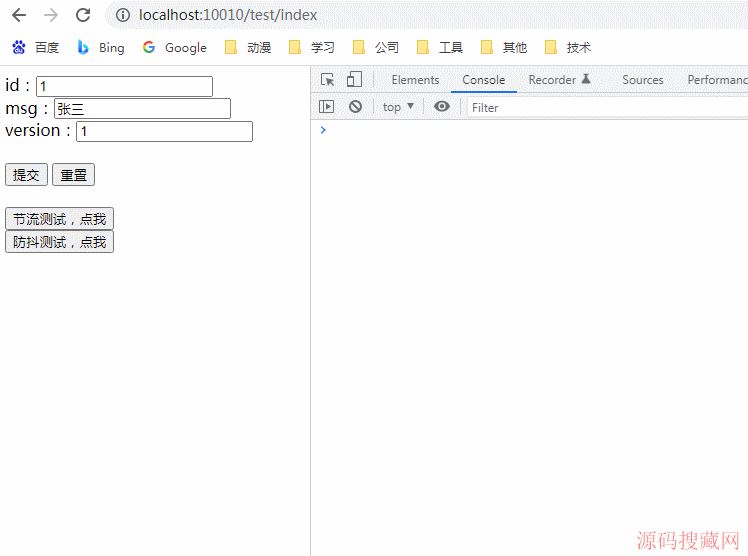Create live expression with eye icon
Viewport: 748px width, 556px height.
[x=442, y=107]
